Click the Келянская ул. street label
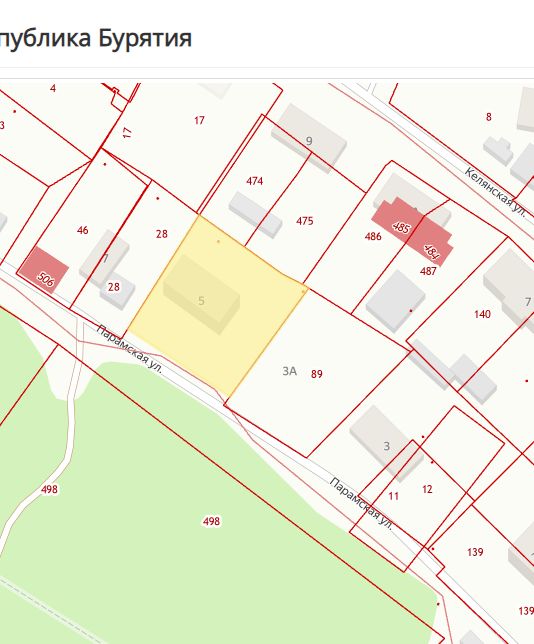The image size is (534, 644). (495, 191)
